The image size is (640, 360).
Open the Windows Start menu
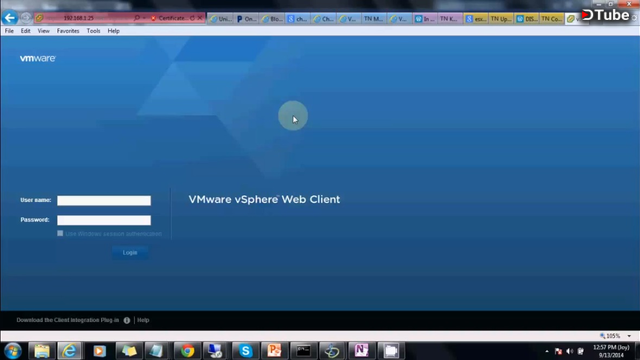click(x=13, y=351)
